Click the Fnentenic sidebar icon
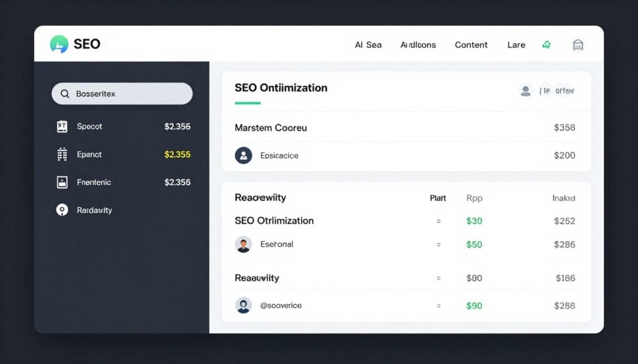 (62, 182)
